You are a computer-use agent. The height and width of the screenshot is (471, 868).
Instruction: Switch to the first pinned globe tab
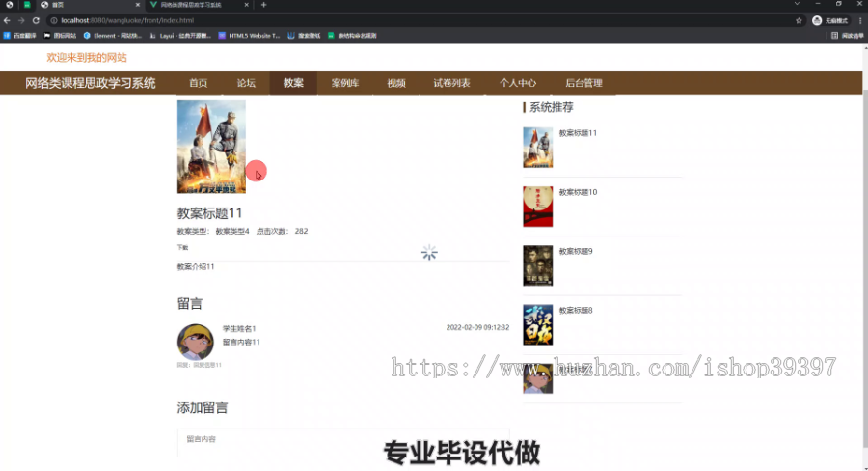point(9,5)
